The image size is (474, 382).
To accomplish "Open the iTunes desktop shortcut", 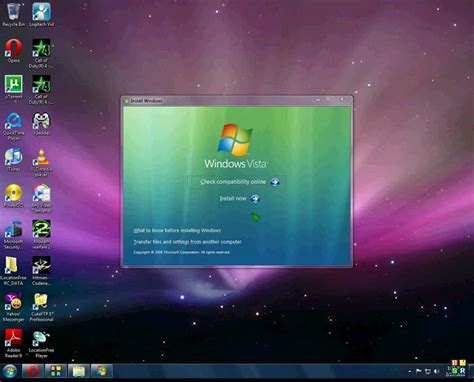I will (x=13, y=159).
